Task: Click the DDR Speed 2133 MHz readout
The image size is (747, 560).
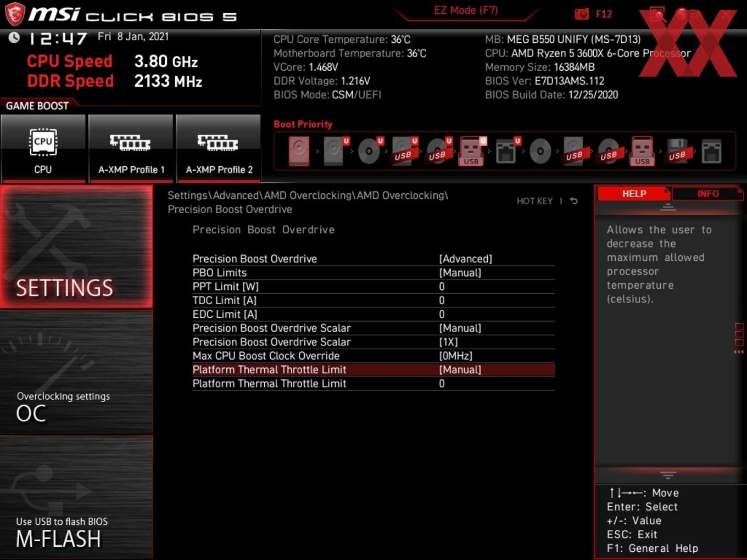Action: pyautogui.click(x=115, y=81)
